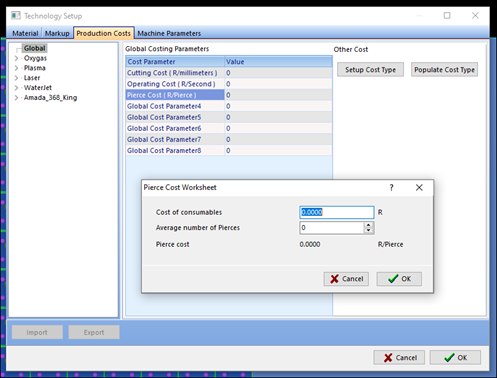
Task: Click OK in the Technology Setup window
Action: point(455,358)
